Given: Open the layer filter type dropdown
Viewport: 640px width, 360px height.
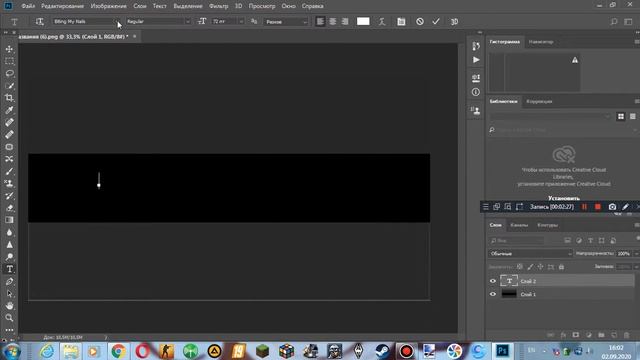Looking at the screenshot, I should click(516, 240).
